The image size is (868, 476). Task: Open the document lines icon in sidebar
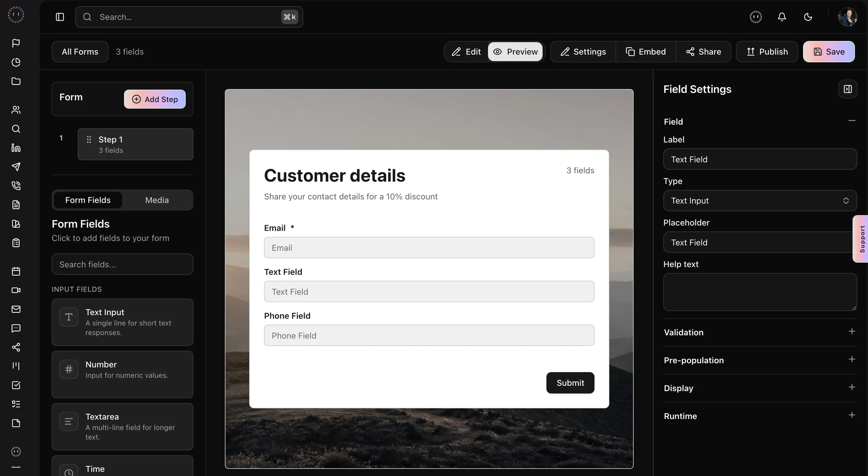[x=16, y=205]
